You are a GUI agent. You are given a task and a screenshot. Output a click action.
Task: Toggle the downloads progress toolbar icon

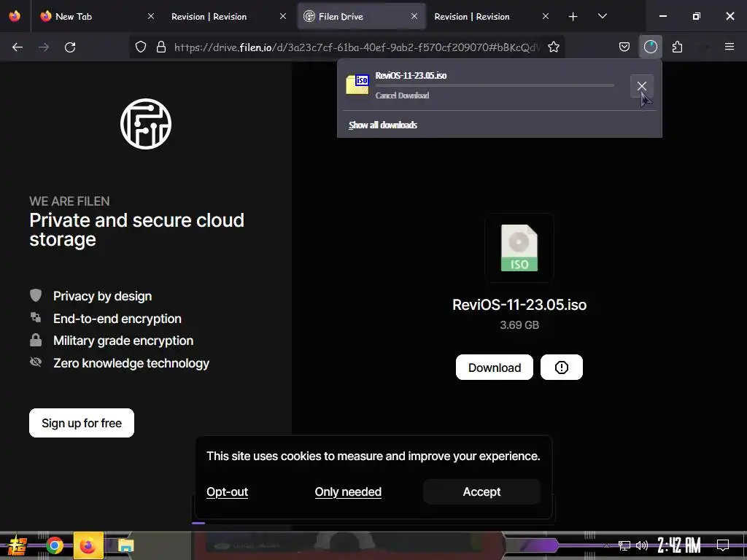click(650, 47)
